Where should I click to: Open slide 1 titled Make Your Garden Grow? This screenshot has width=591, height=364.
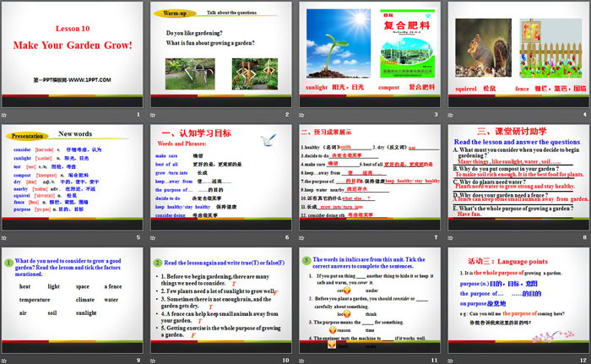[73, 57]
